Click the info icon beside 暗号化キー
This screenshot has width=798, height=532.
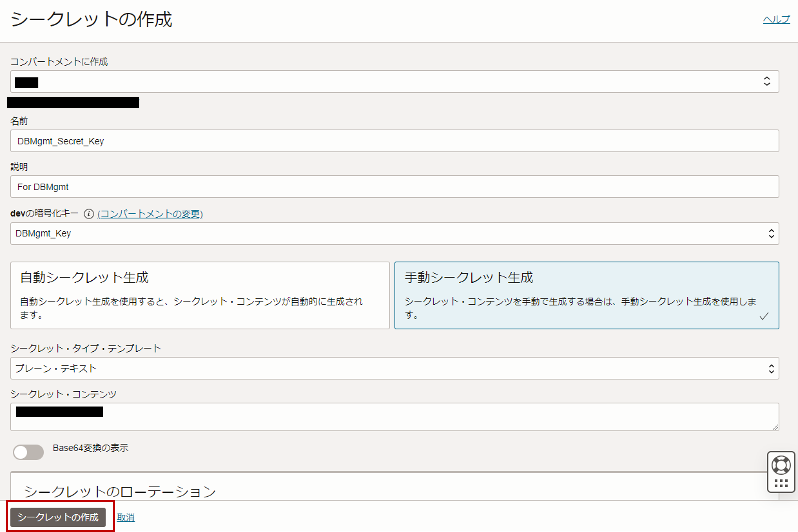[x=89, y=214]
